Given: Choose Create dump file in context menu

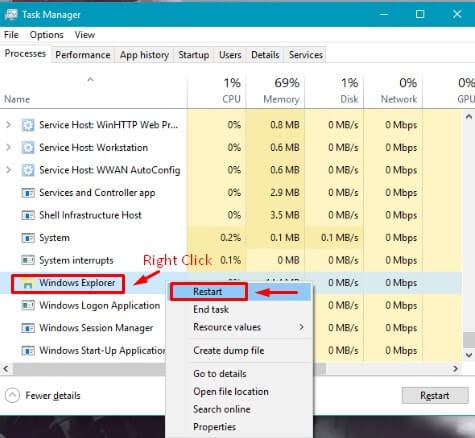Looking at the screenshot, I should [229, 351].
